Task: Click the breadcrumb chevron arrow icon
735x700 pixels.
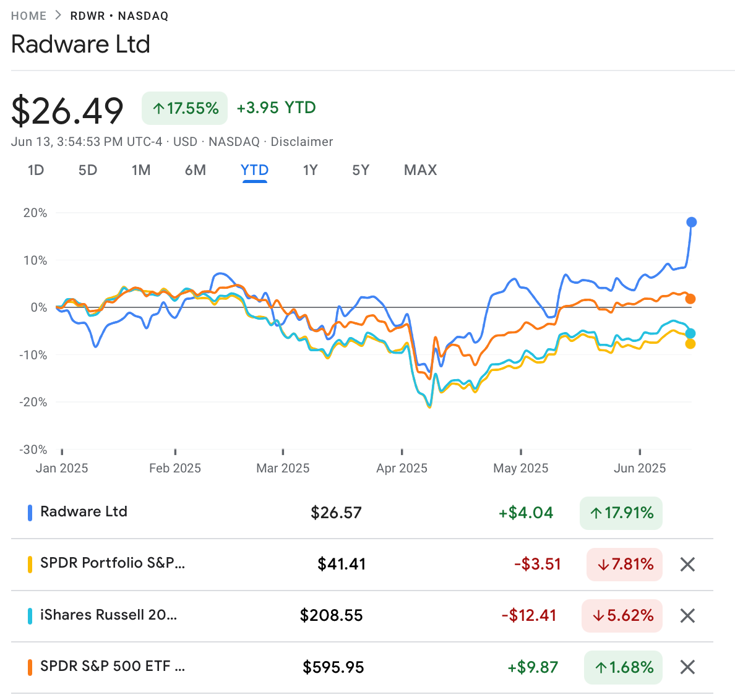Action: pos(58,15)
